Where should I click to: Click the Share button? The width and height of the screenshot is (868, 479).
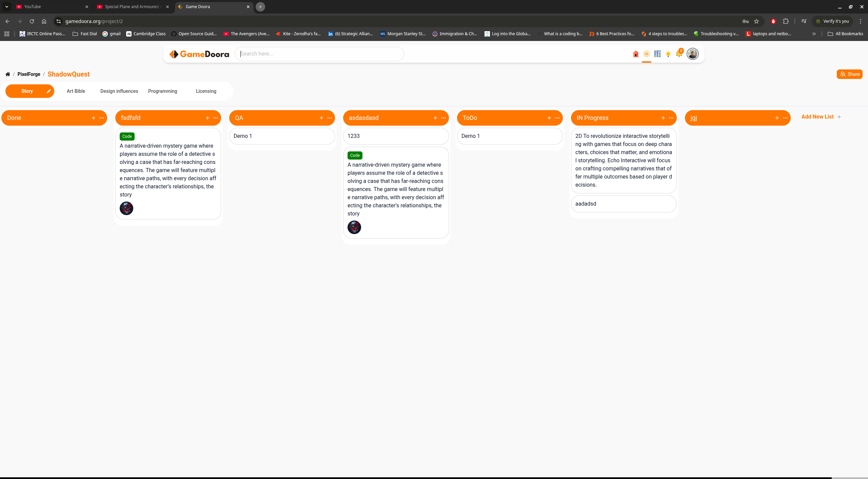(849, 74)
